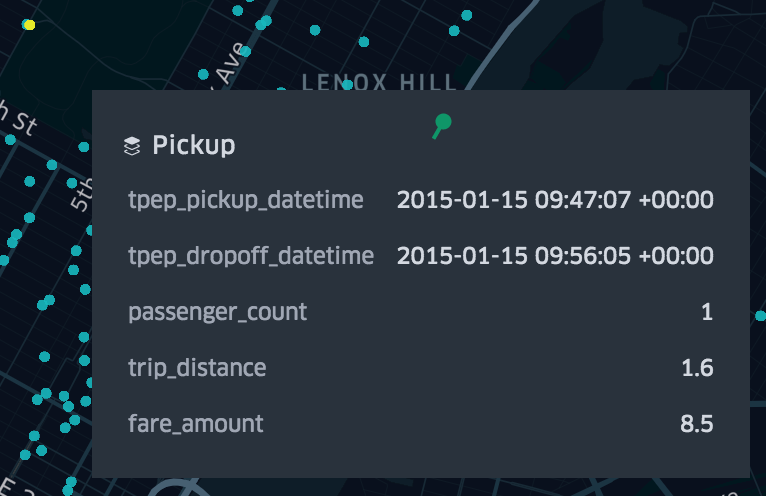Select the 09:47:07 pickup datetime value
The width and height of the screenshot is (766, 496).
pos(555,200)
